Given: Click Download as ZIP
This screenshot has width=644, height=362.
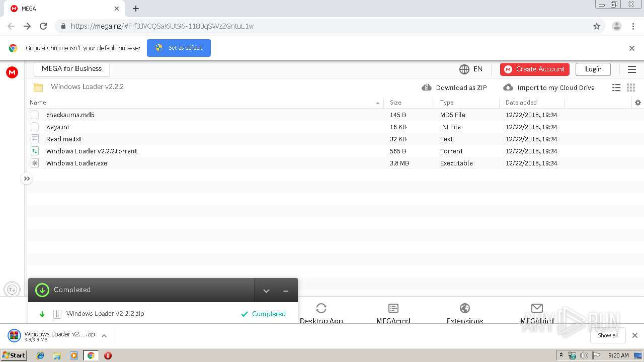Looking at the screenshot, I should 454,87.
